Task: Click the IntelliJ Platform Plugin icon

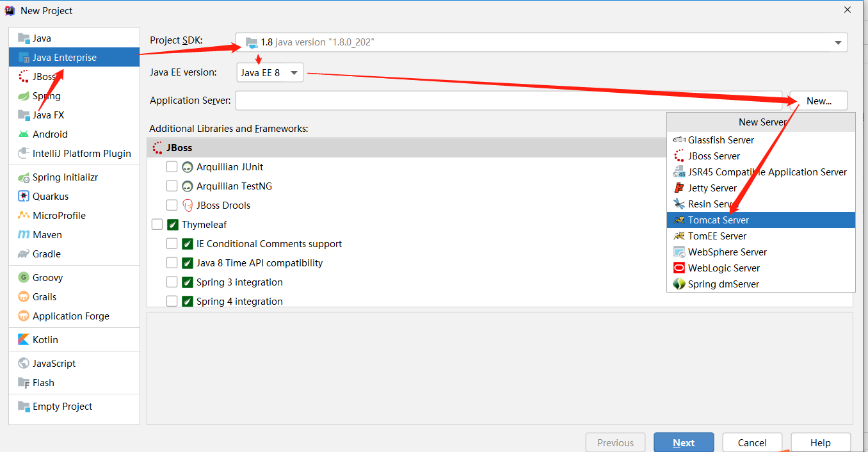Action: 24,154
